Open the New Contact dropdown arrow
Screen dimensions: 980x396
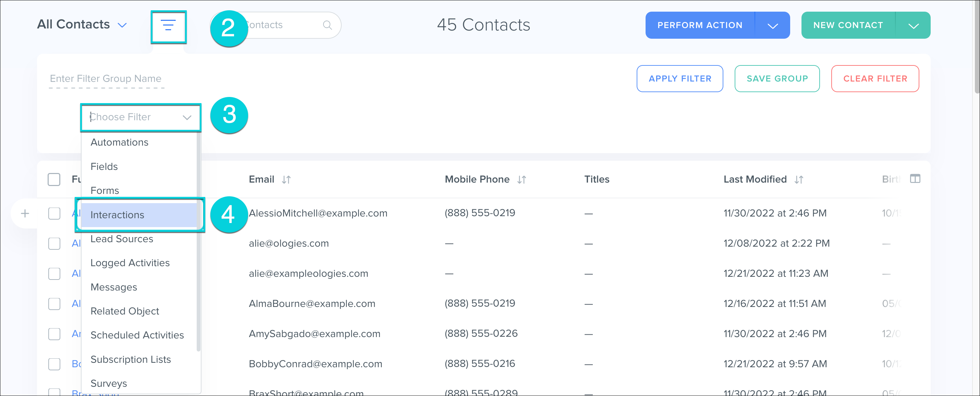[913, 25]
